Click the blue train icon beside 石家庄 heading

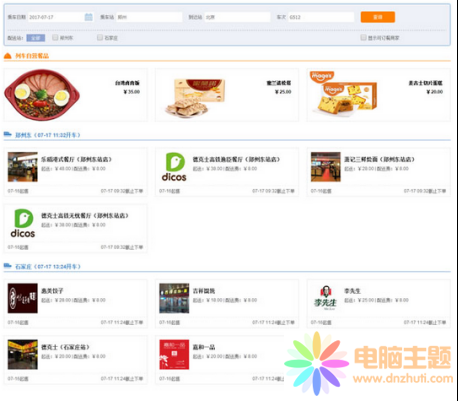pyautogui.click(x=8, y=266)
